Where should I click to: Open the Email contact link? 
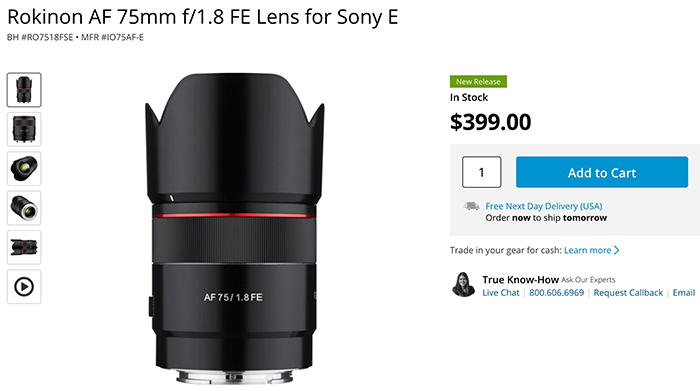[684, 293]
